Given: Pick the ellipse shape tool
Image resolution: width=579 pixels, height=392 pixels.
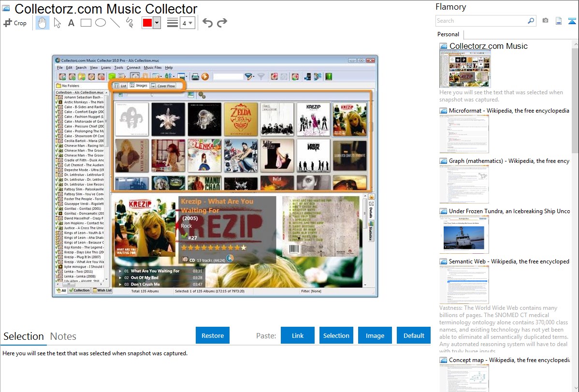Looking at the screenshot, I should 101,23.
